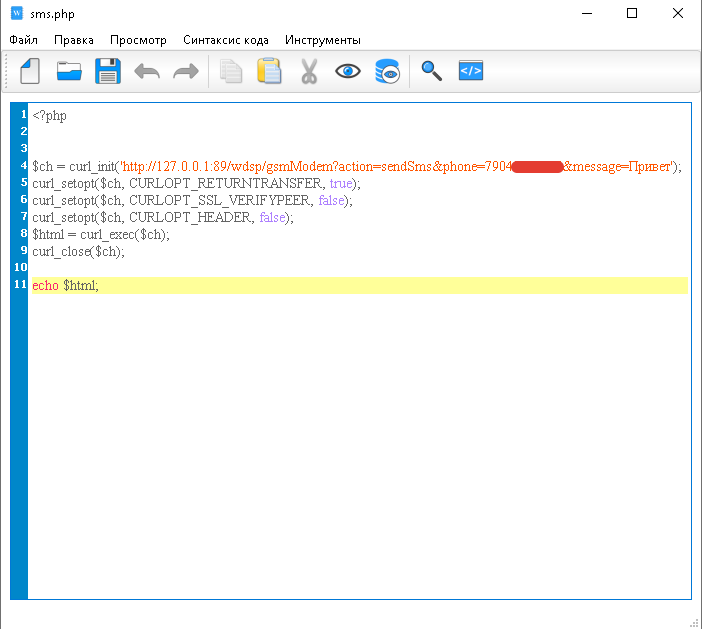
Task: Click line number 2 in the gutter
Action: tap(24, 131)
